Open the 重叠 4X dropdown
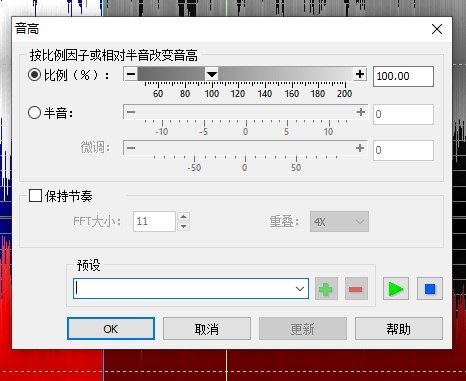Screen dimensions: 466x381 click(x=339, y=221)
